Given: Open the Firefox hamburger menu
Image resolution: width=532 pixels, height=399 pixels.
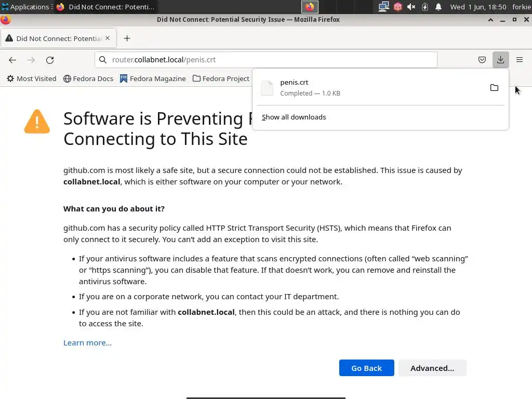Looking at the screenshot, I should (x=519, y=60).
